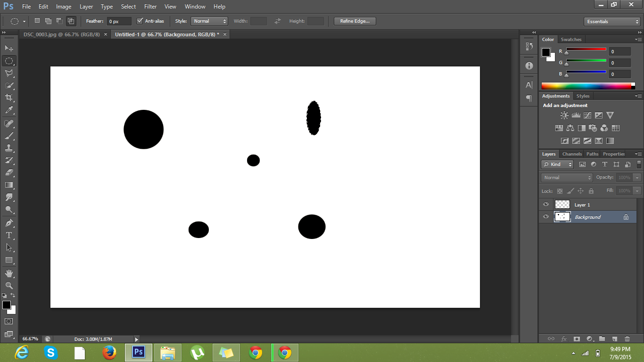Select the Horizontal Type tool
The height and width of the screenshot is (362, 644).
9,235
